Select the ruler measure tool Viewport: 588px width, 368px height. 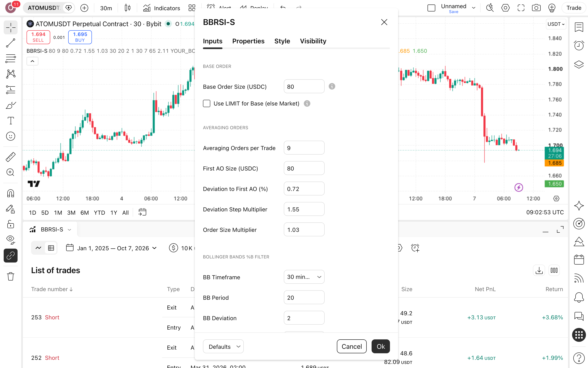point(10,157)
